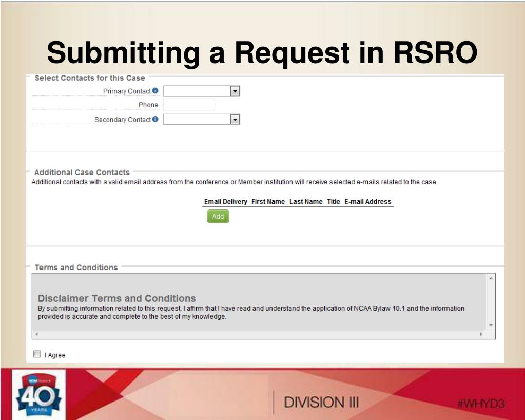The width and height of the screenshot is (525, 420).
Task: Click the Secondary Contact info icon
Action: pyautogui.click(x=155, y=119)
